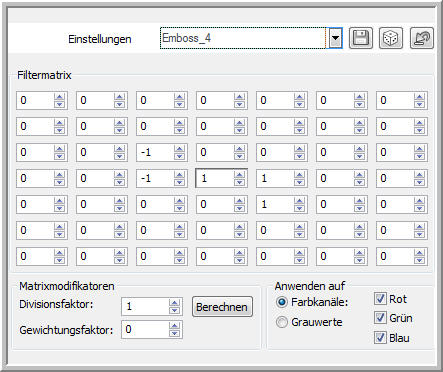Increase first row, fourth column cell with up arrow

(x=239, y=97)
